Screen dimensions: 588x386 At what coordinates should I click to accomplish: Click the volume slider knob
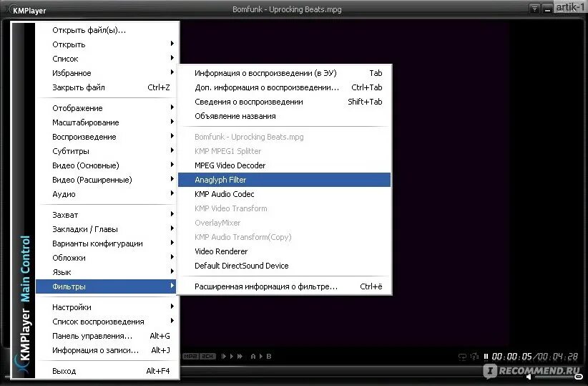tap(579, 377)
